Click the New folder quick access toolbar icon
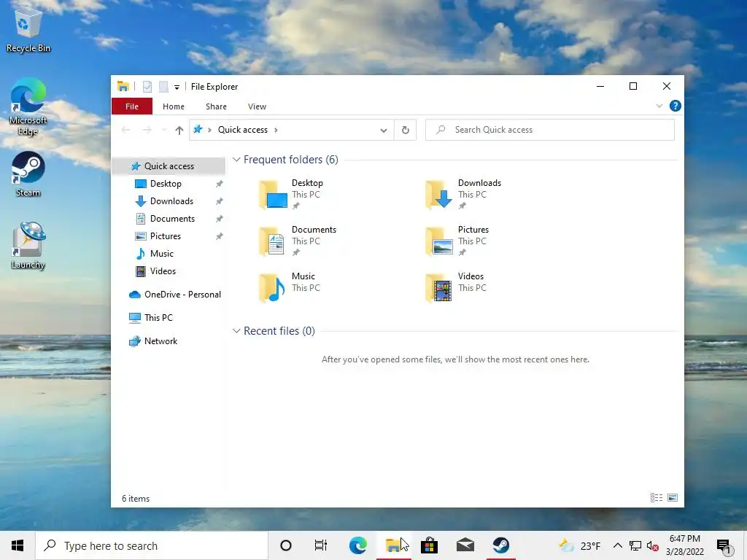This screenshot has width=747, height=560. coord(163,87)
